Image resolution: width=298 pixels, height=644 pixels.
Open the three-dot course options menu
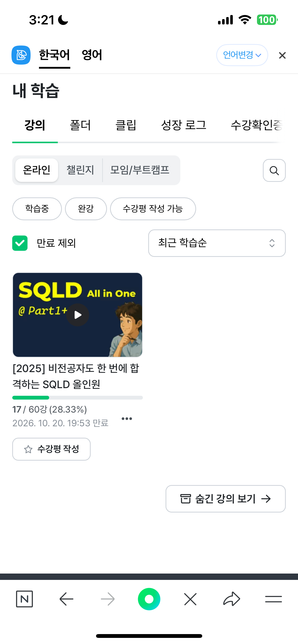(x=127, y=419)
